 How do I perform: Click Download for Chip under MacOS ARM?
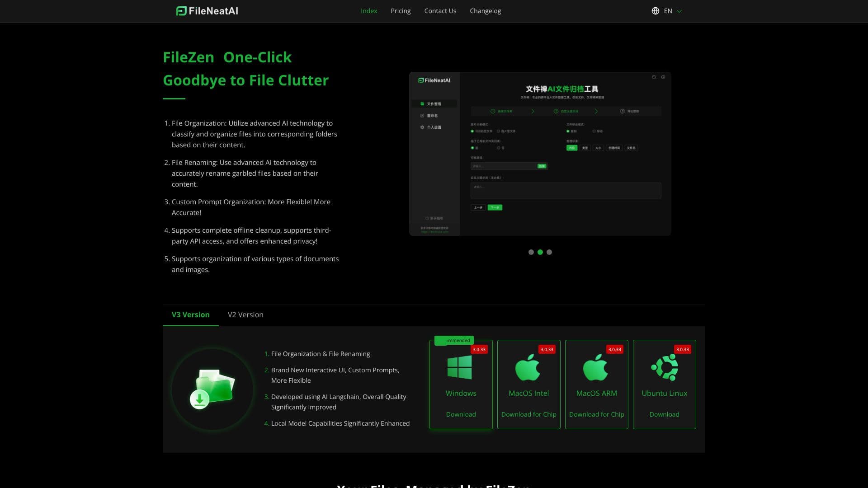pyautogui.click(x=596, y=414)
